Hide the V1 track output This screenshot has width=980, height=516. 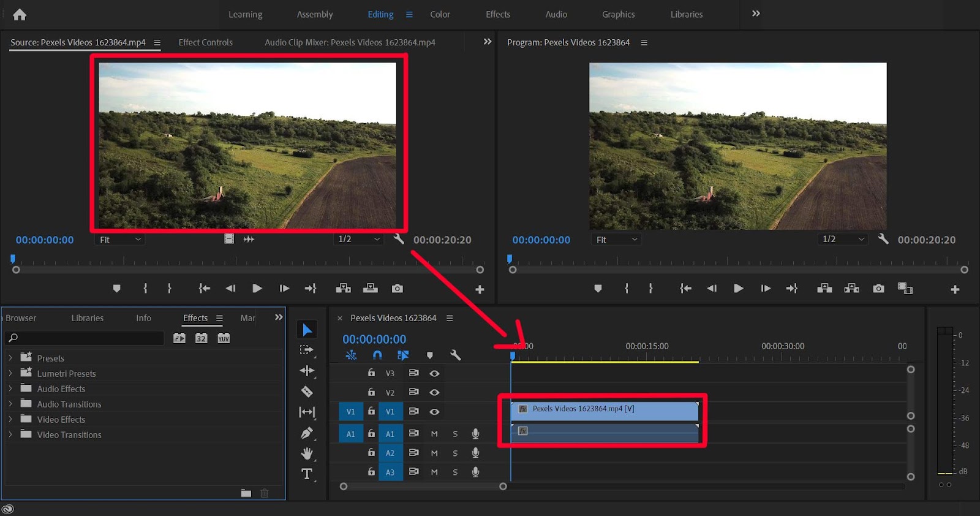tap(434, 412)
